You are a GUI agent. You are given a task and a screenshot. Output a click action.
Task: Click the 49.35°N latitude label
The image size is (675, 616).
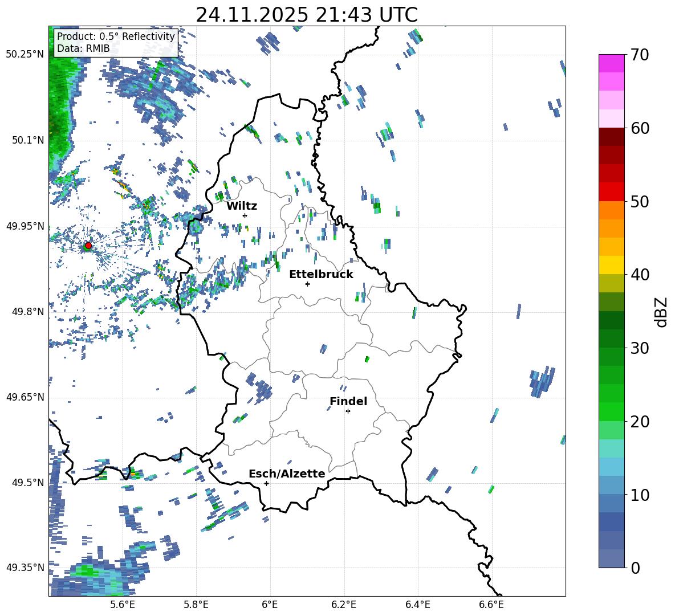click(25, 568)
